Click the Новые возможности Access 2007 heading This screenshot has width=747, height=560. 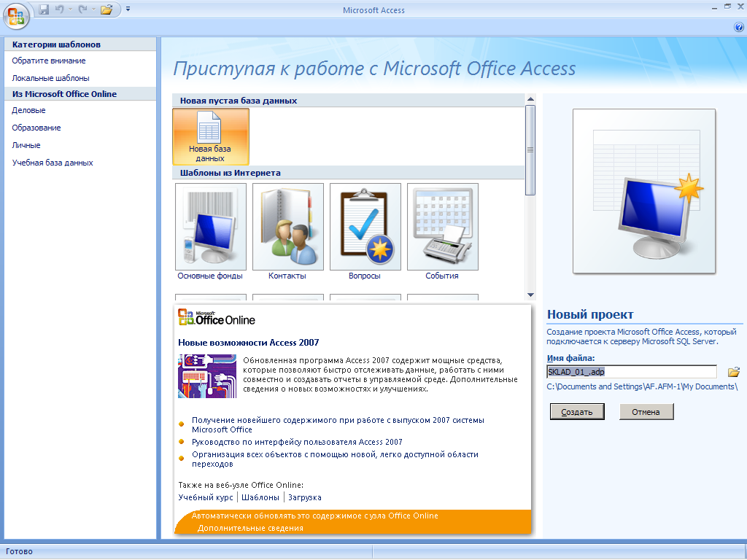[x=248, y=343]
